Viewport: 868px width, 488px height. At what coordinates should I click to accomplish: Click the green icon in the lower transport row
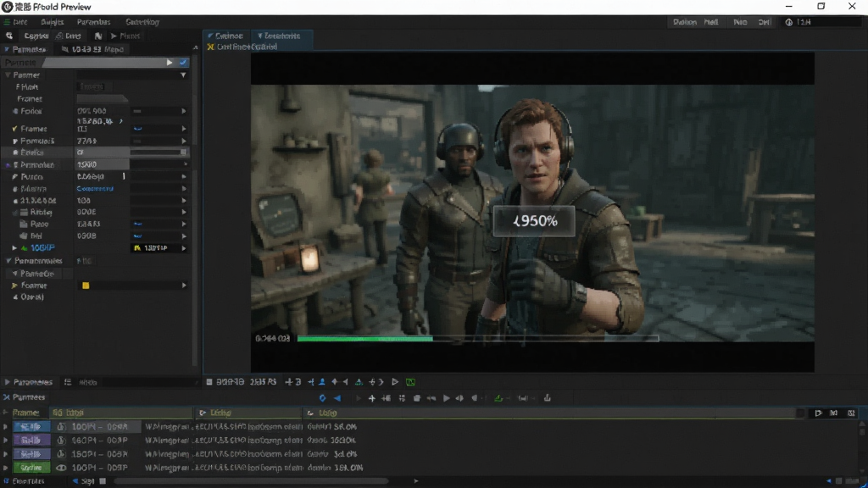click(498, 398)
